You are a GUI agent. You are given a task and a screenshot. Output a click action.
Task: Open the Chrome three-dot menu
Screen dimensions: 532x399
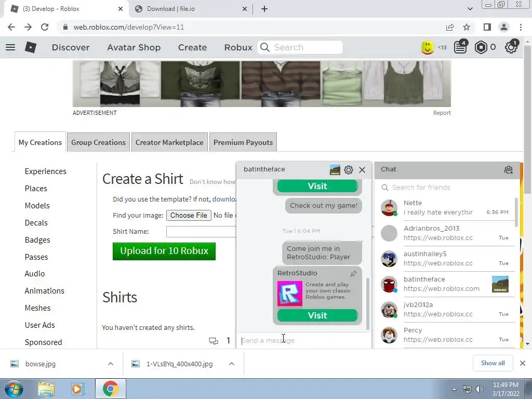(x=521, y=27)
